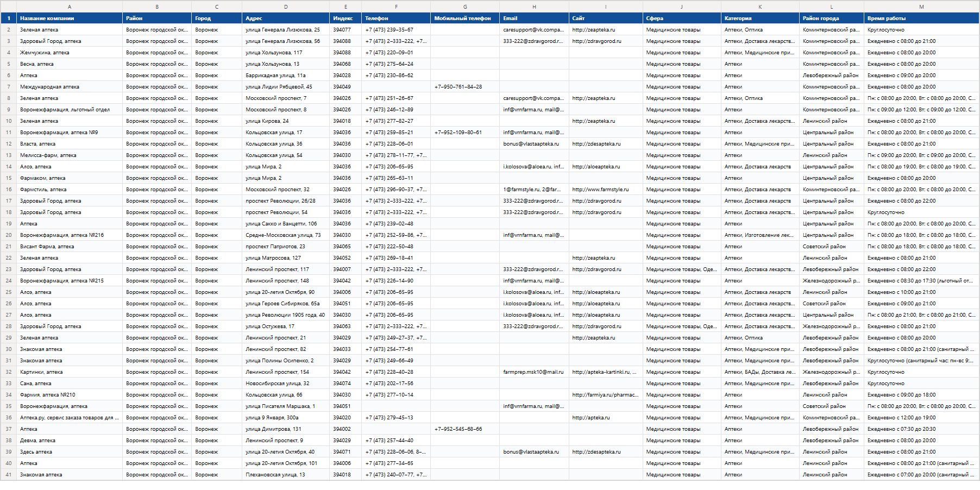The image size is (980, 490).
Task: Select the cell 'Висант Фарма, аптека'
Action: (x=70, y=247)
